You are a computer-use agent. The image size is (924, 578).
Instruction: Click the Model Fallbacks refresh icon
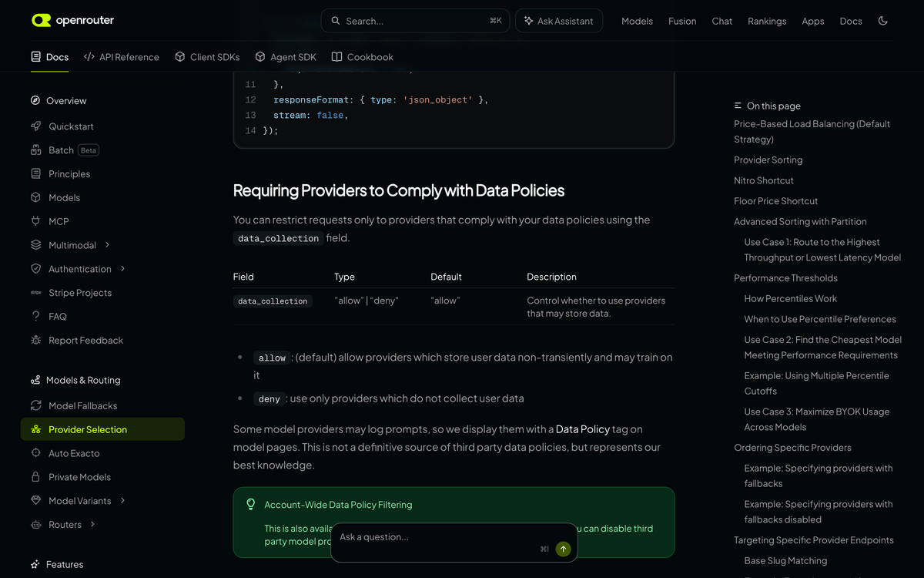point(35,405)
